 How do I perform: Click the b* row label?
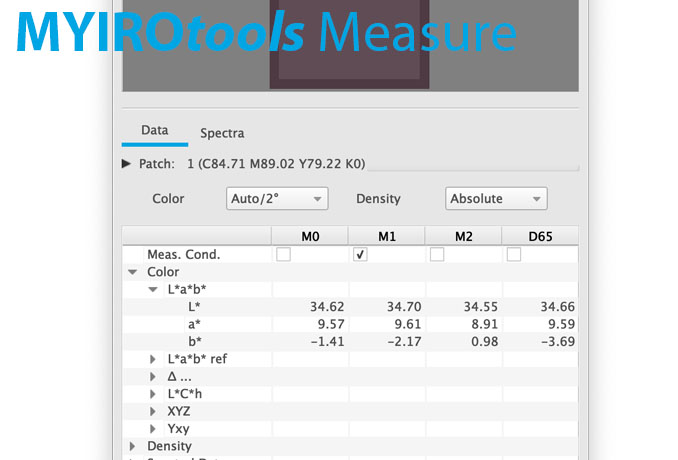(x=195, y=342)
